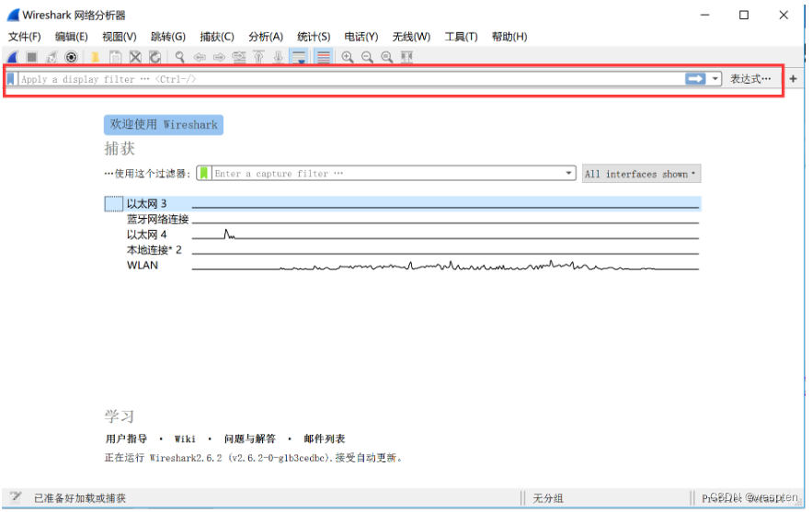Image resolution: width=812 pixels, height=512 pixels.
Task: Click the go to specific packet icon
Action: 239,57
